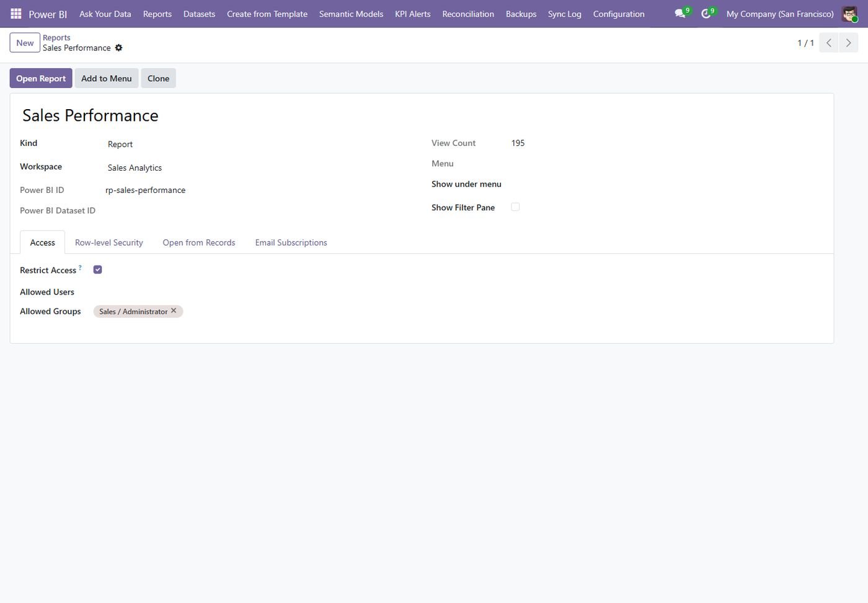Follow the Reports breadcrumb link

coord(56,37)
